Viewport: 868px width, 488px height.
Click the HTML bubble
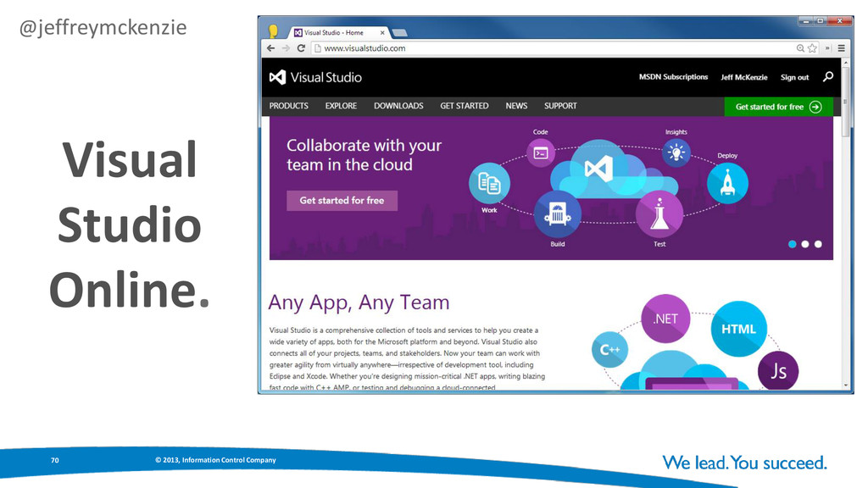[x=738, y=330]
